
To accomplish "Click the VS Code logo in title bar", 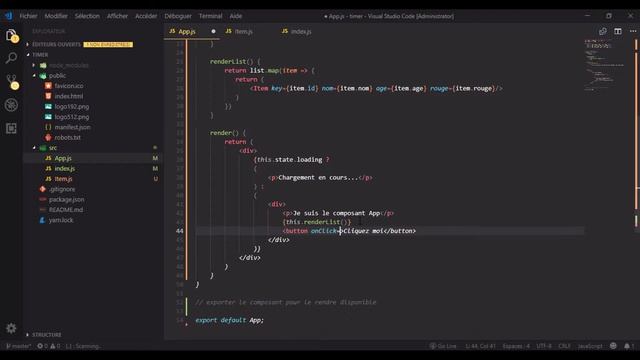I will coord(9,16).
